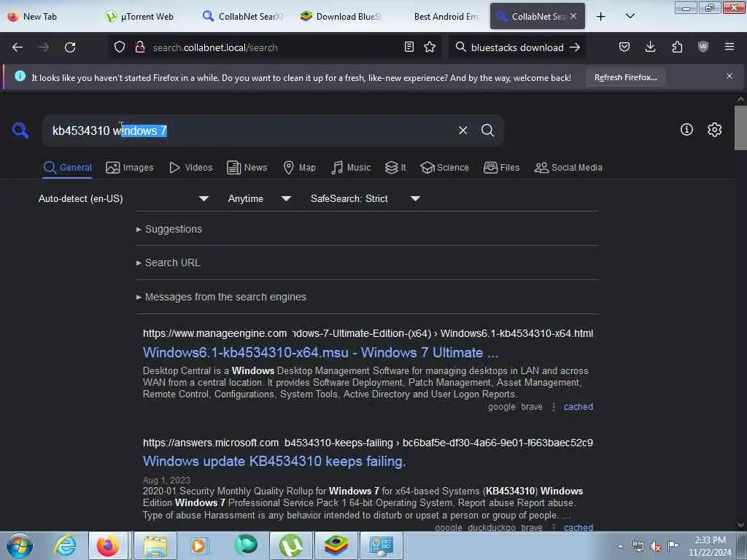Open Firefox downloads panel

pyautogui.click(x=650, y=47)
